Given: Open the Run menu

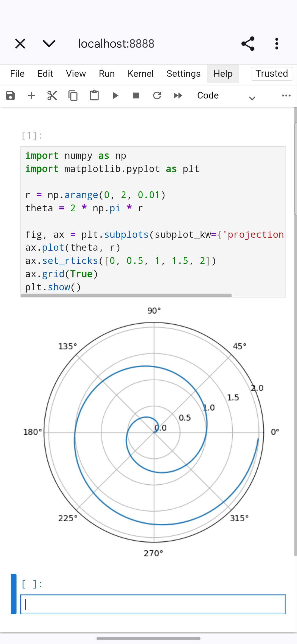Looking at the screenshot, I should click(107, 74).
